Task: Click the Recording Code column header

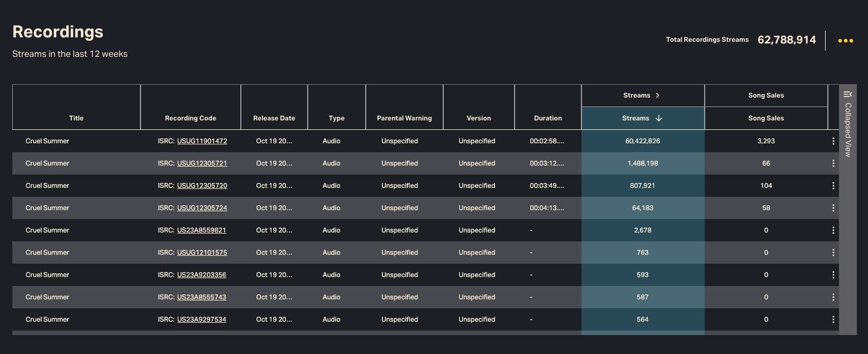Action: click(190, 118)
